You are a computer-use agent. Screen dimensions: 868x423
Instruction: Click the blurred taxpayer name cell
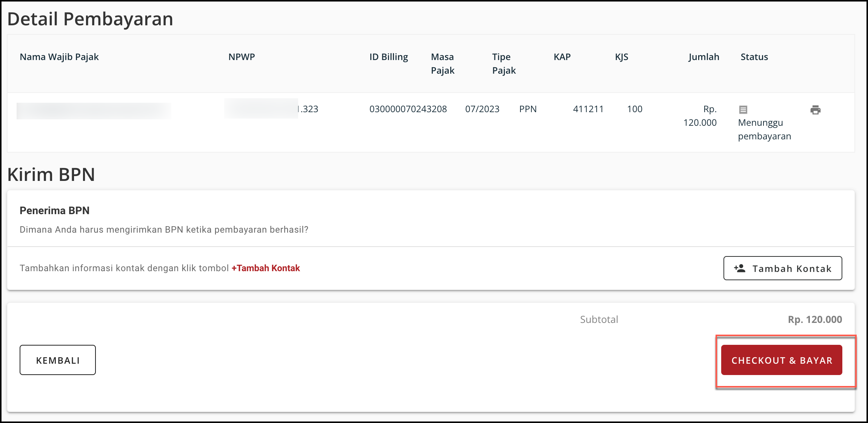click(94, 111)
